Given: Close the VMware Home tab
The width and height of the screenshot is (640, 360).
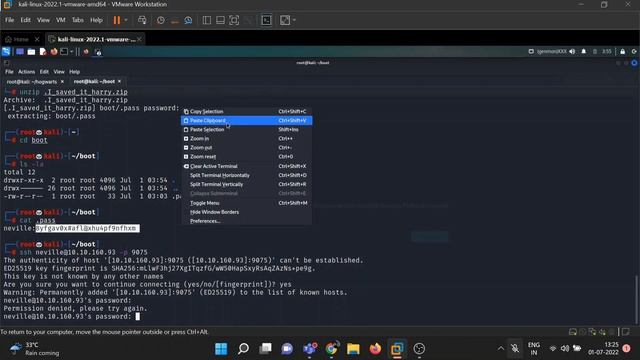Looking at the screenshot, I should [37, 39].
